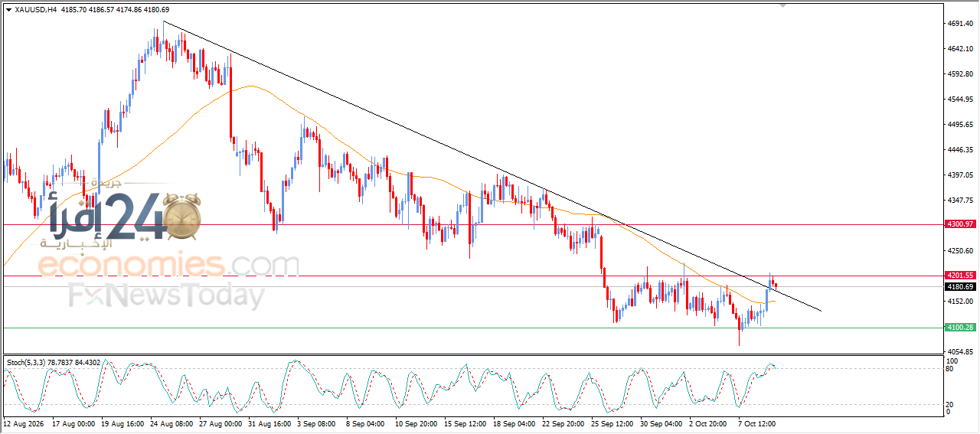Viewport: 980px width, 434px height.
Task: Select the chart shift triangle marker at top
Action: pyautogui.click(x=782, y=5)
